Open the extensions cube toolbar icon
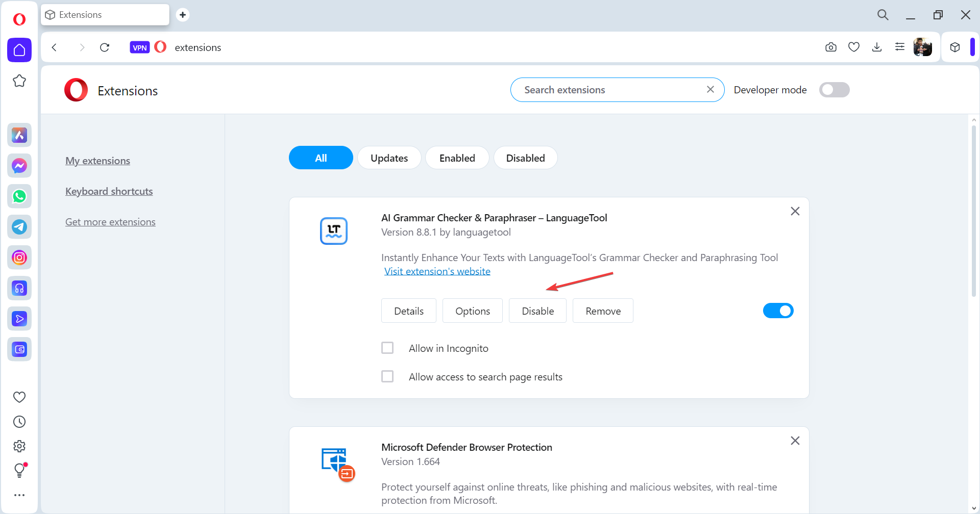Image resolution: width=980 pixels, height=514 pixels. pyautogui.click(x=955, y=47)
